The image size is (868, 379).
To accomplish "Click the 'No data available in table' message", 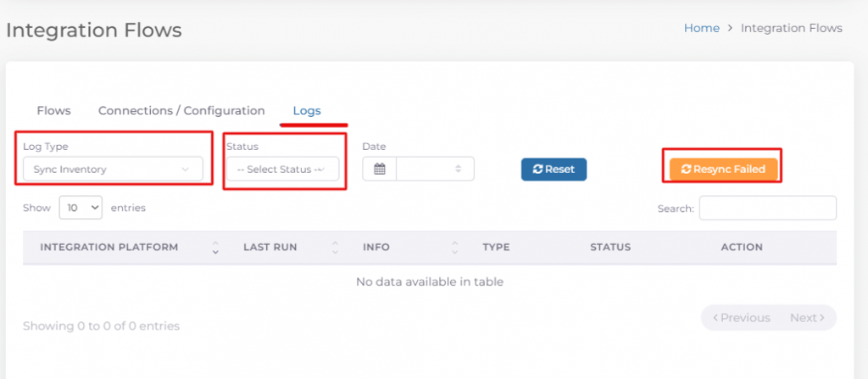I will [x=430, y=281].
